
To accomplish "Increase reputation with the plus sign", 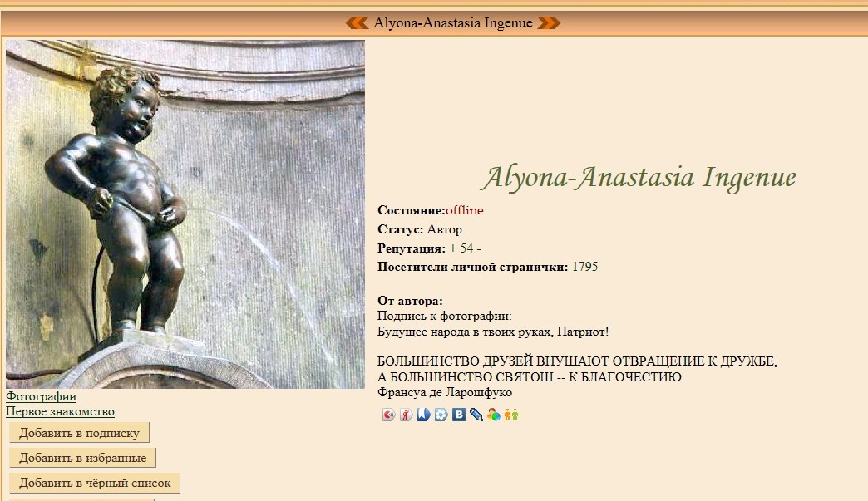I will 453,248.
